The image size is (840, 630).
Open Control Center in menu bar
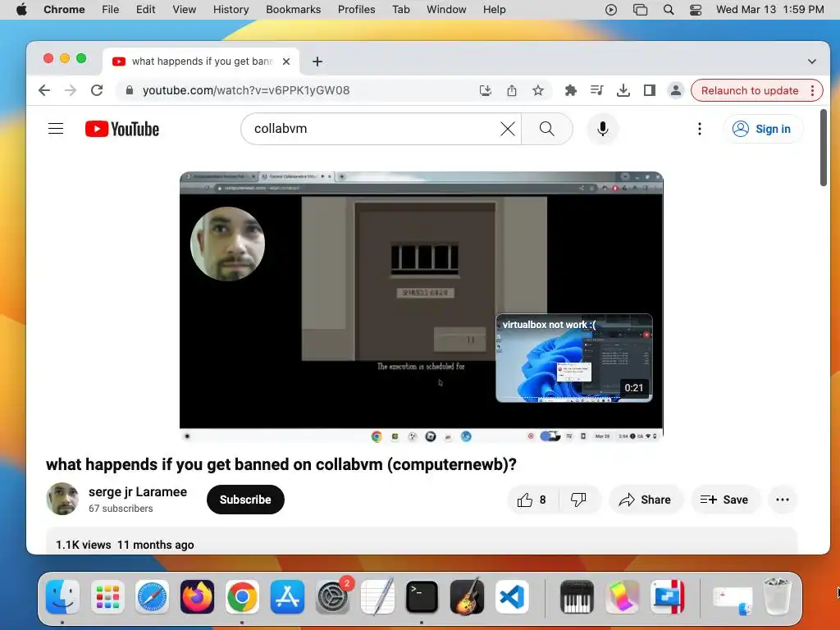tap(696, 10)
